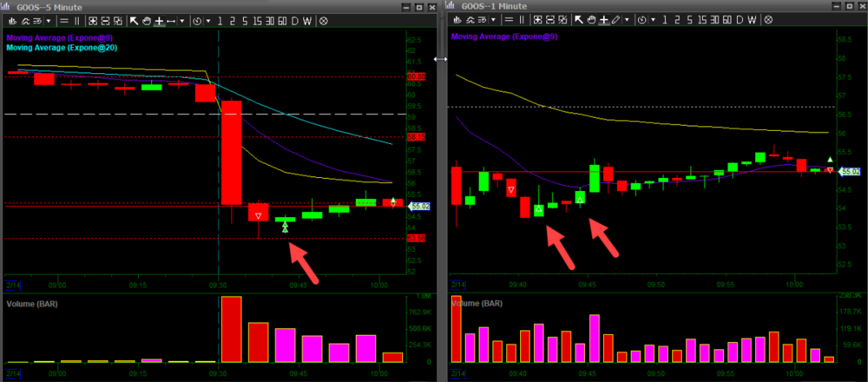Select the arrow pointer tool in 5 Minute chart
This screenshot has height=382, width=868.
(x=132, y=19)
